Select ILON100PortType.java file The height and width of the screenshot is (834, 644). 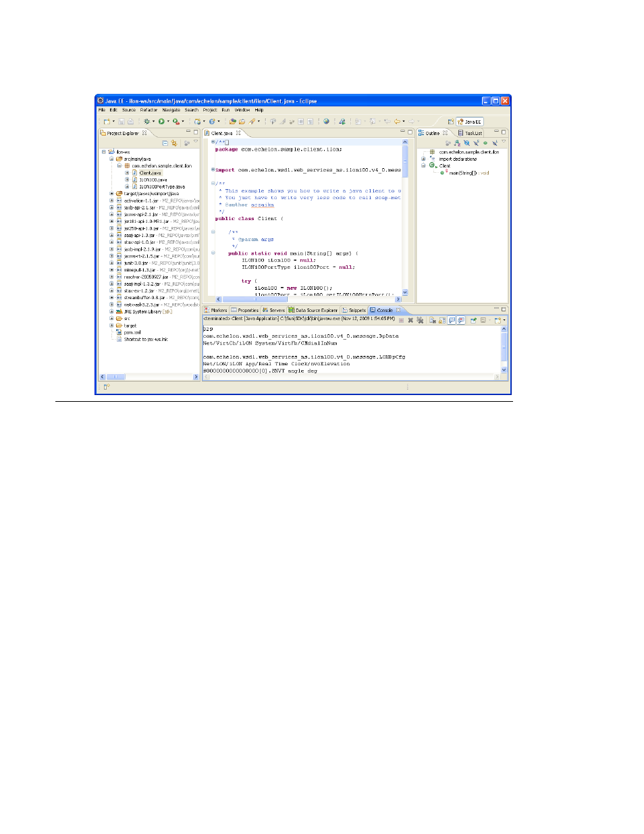(162, 186)
